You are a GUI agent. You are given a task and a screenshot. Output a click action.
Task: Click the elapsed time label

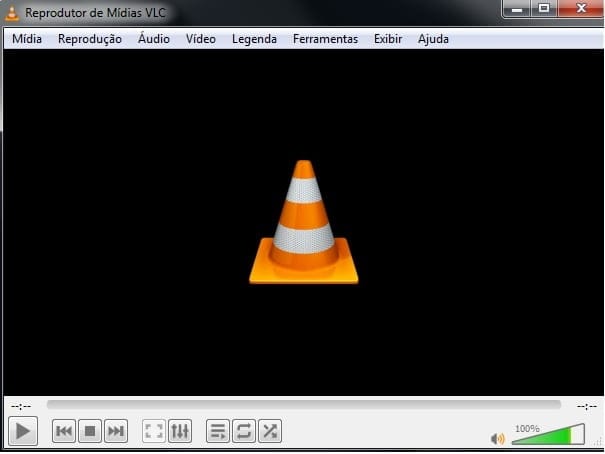pos(21,406)
